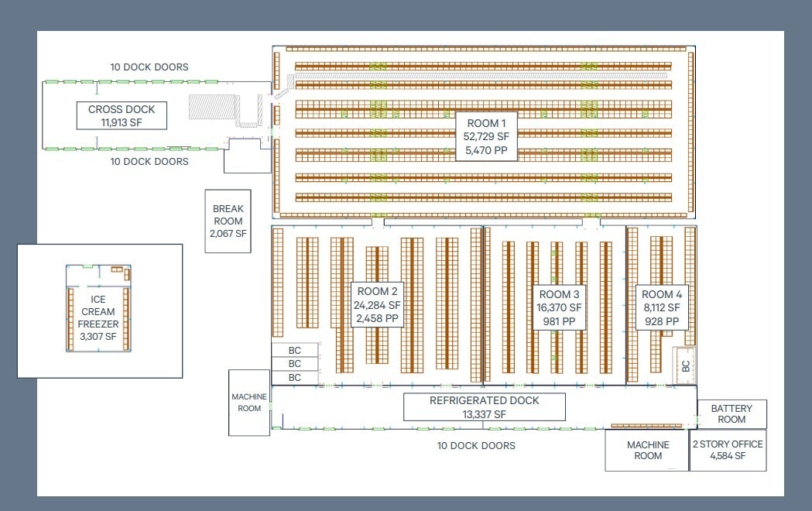Click the CROSS DOCK area label
Viewport: 812px width, 511px height.
(x=120, y=115)
